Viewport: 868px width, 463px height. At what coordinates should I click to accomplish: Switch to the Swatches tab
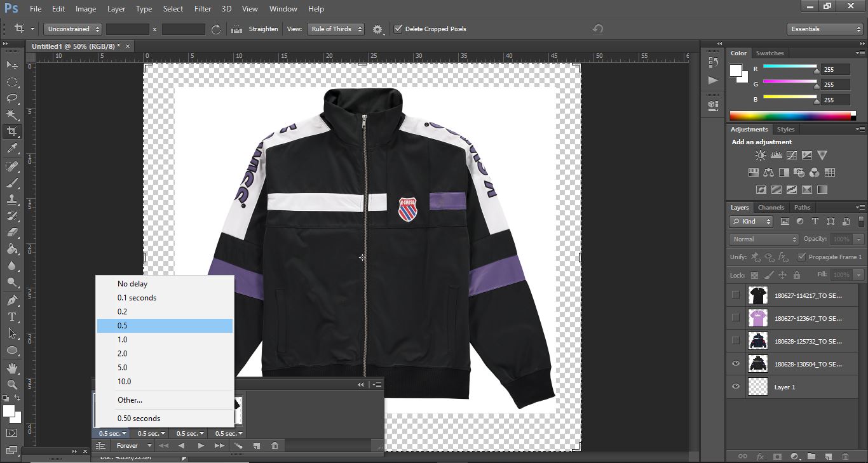pyautogui.click(x=770, y=53)
